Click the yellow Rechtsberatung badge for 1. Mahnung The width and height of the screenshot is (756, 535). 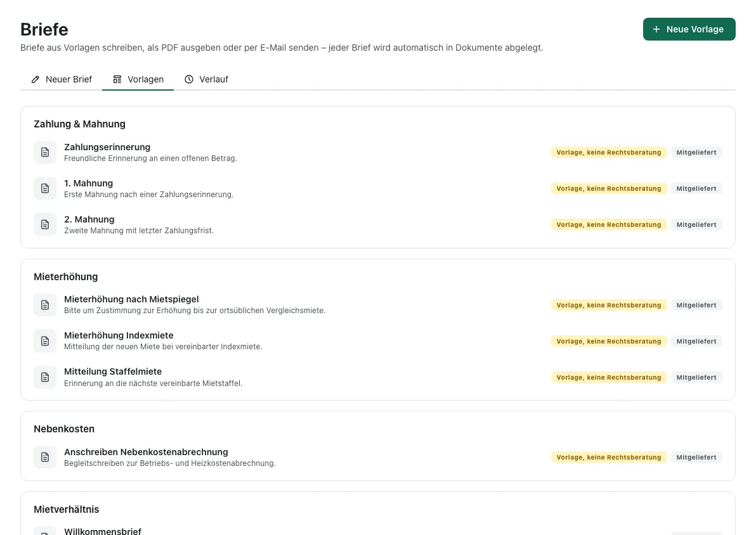coord(609,188)
